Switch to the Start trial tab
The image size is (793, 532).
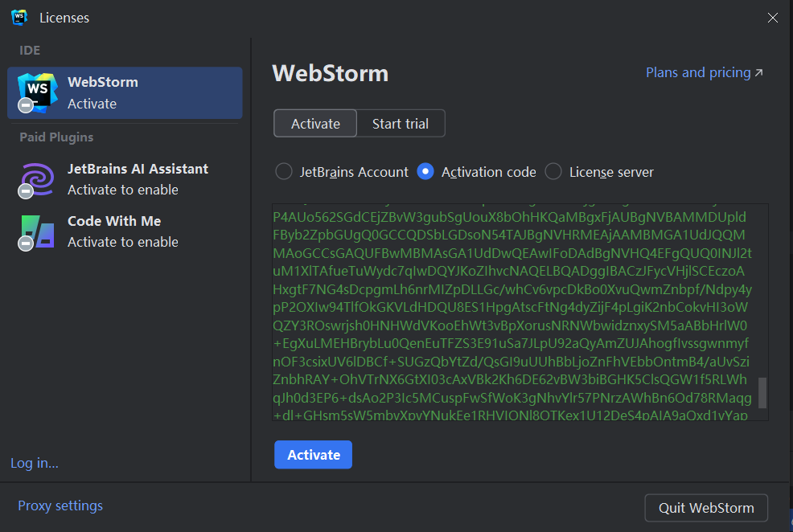coord(401,123)
